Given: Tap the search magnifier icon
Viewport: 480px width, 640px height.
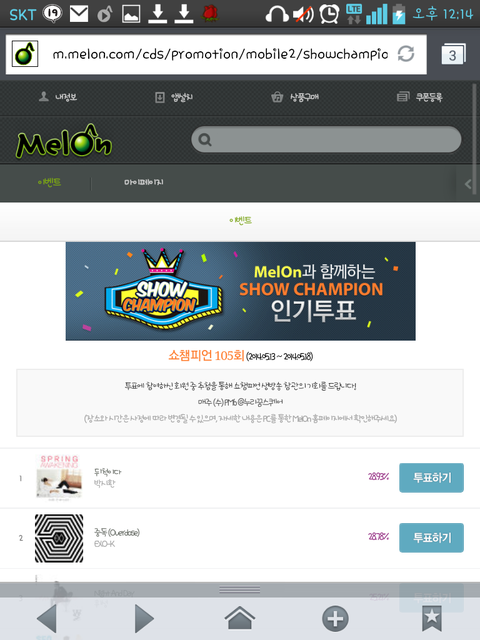Looking at the screenshot, I should pos(204,140).
